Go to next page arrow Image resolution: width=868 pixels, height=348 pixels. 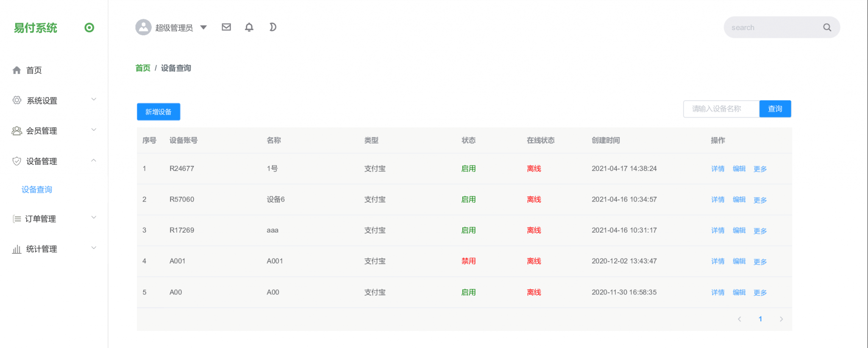click(x=781, y=319)
